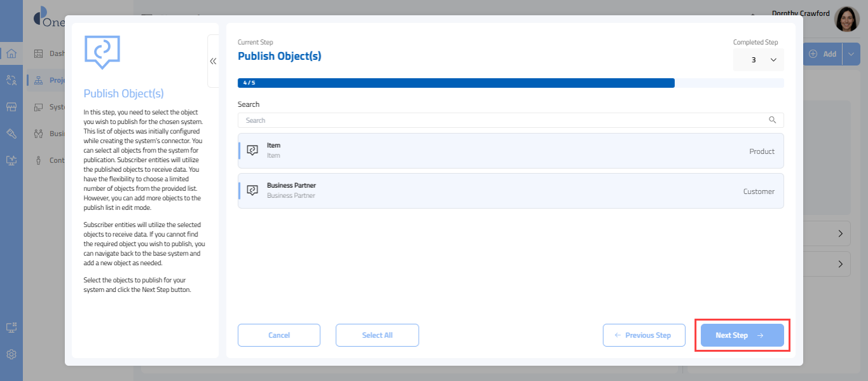Open the users icon in left rail
The image size is (868, 381).
point(11,80)
